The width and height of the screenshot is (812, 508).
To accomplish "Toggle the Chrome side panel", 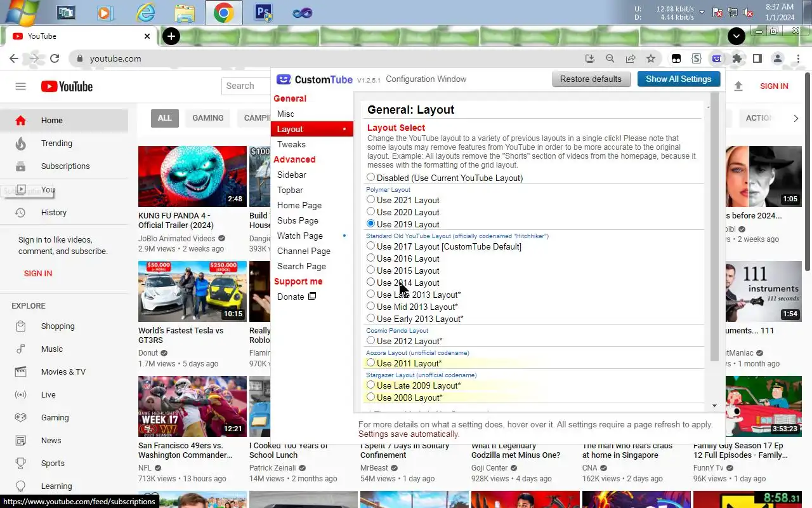I will pos(757,58).
